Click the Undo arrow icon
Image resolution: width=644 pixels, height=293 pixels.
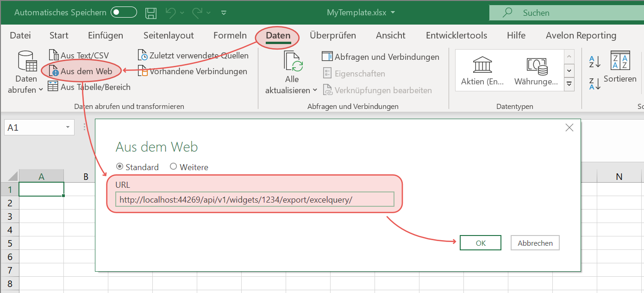pyautogui.click(x=171, y=13)
